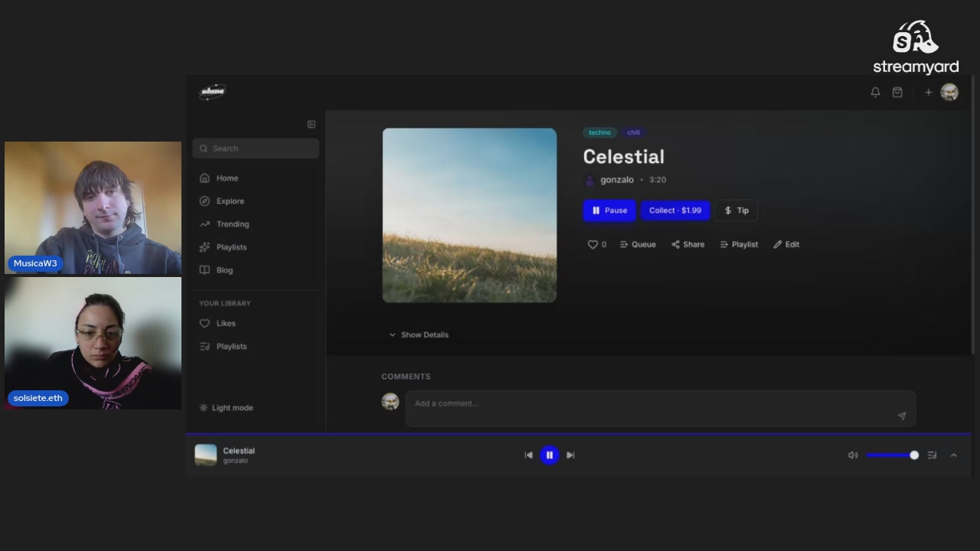980x551 pixels.
Task: Open Explore in sidebar
Action: click(x=256, y=201)
